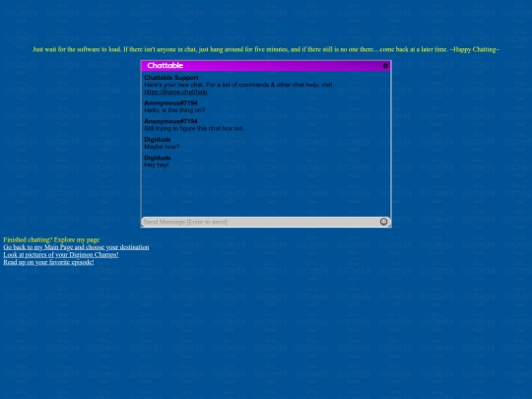The height and width of the screenshot is (399, 532).
Task: Go back to my Main Page link
Action: [x=76, y=247]
